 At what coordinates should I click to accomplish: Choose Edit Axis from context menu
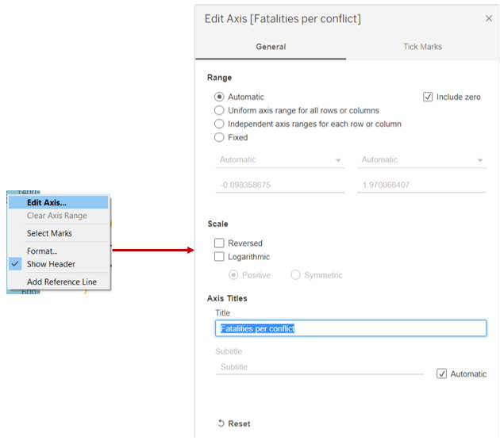[x=47, y=202]
